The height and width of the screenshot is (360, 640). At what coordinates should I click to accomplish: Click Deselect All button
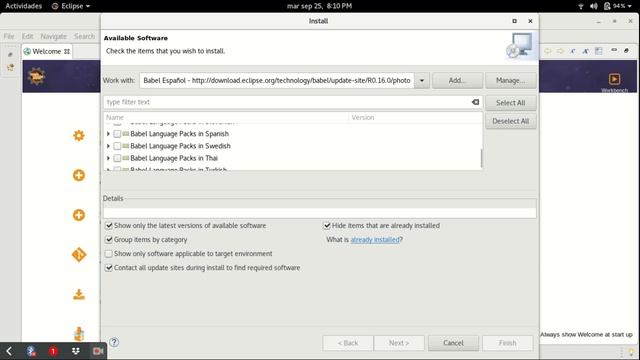(x=511, y=121)
